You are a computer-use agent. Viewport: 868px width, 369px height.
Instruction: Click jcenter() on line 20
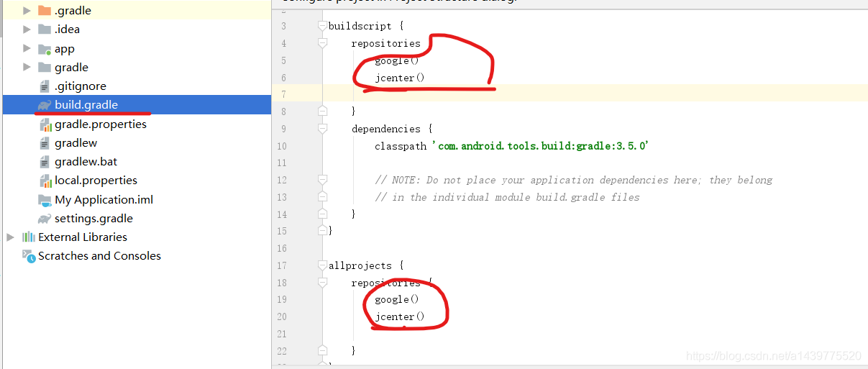pos(400,316)
